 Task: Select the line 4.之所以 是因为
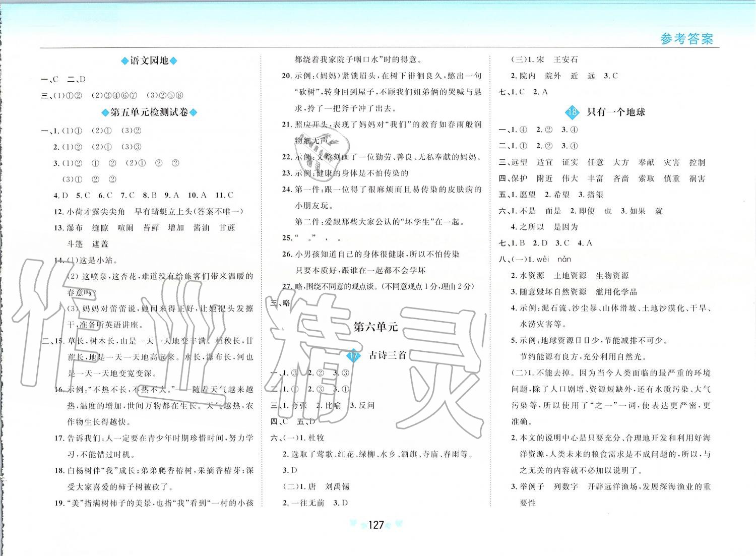[544, 227]
